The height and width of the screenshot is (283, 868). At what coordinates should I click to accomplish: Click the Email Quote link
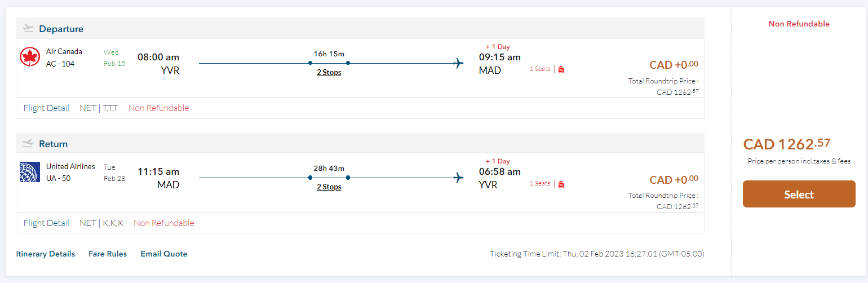163,254
